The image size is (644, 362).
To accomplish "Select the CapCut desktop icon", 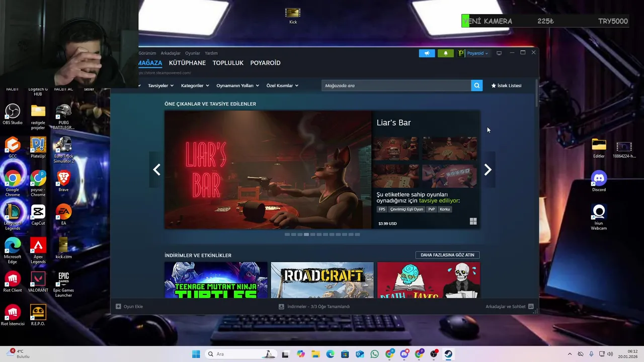I will click(x=38, y=215).
